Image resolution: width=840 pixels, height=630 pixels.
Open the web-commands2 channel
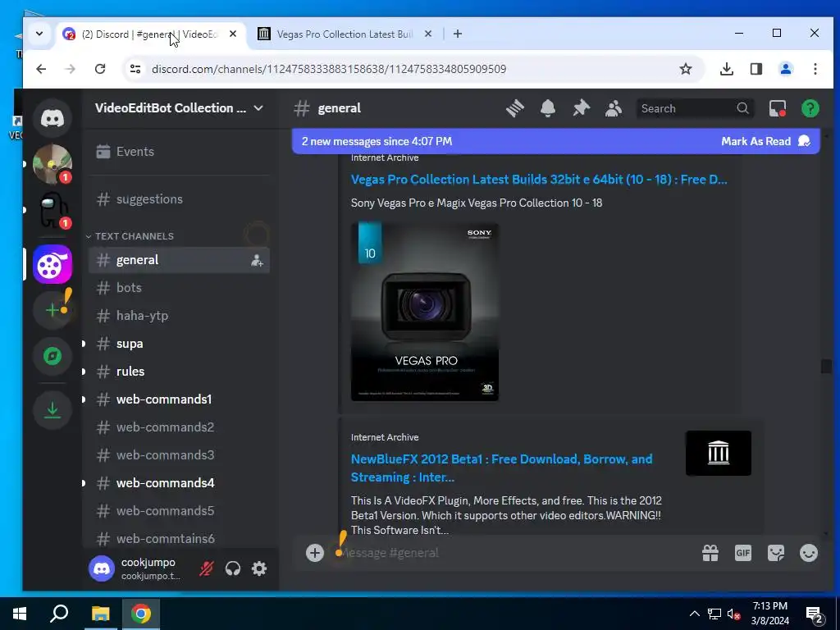(x=179, y=427)
